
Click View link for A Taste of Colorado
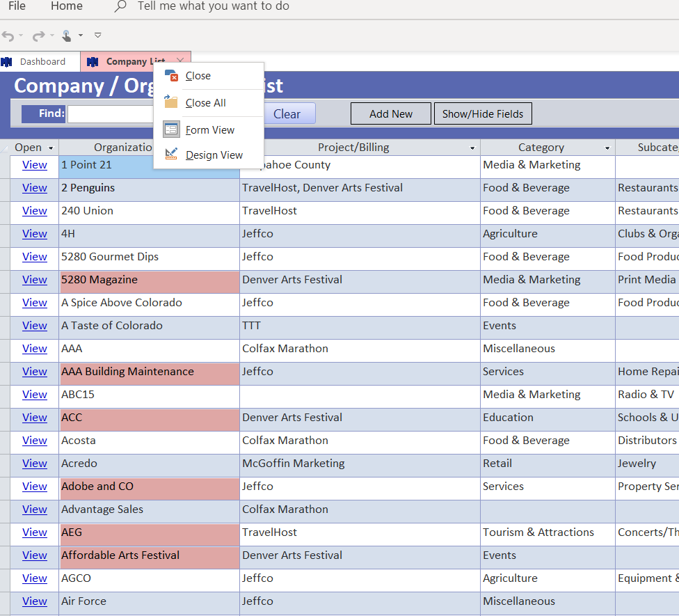(x=35, y=326)
